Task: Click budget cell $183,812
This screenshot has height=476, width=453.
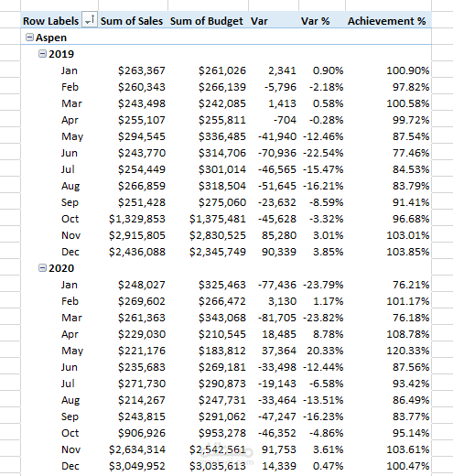Action: (222, 351)
